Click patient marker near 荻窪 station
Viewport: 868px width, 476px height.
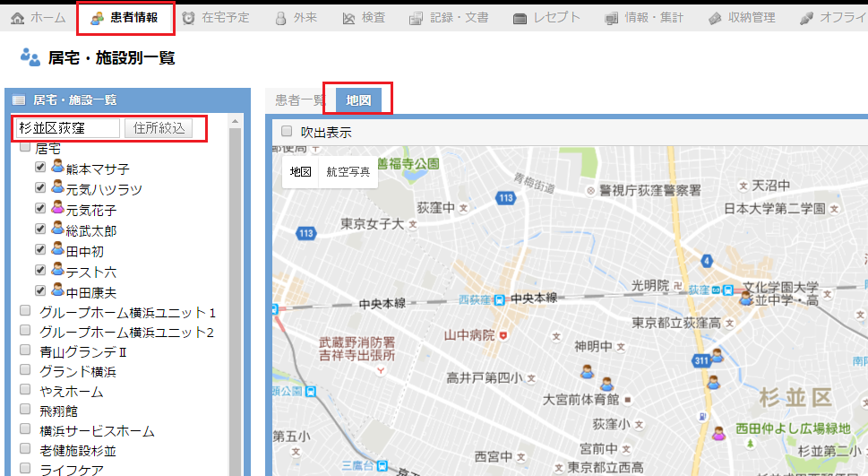point(746,299)
